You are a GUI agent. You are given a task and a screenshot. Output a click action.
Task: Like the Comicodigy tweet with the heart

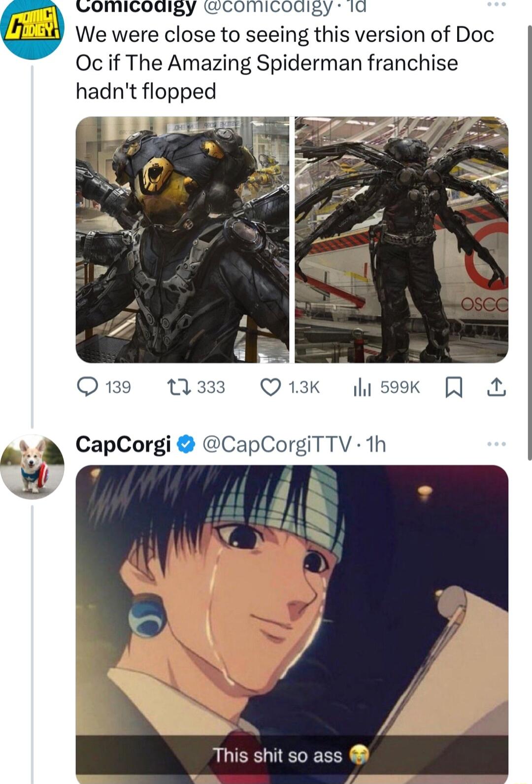(x=270, y=387)
